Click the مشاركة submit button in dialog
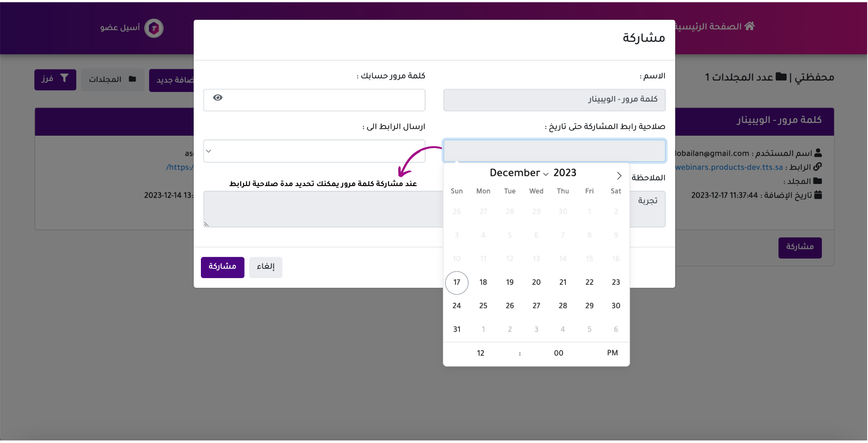The width and height of the screenshot is (868, 443). [x=223, y=267]
